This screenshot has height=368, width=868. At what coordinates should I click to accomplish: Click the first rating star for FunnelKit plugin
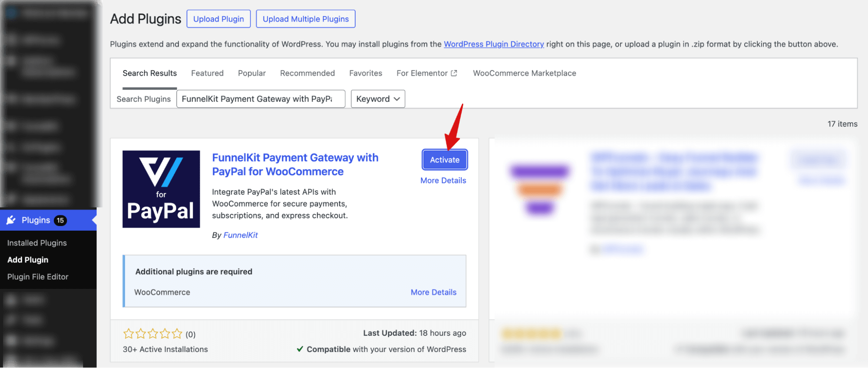pos(128,334)
